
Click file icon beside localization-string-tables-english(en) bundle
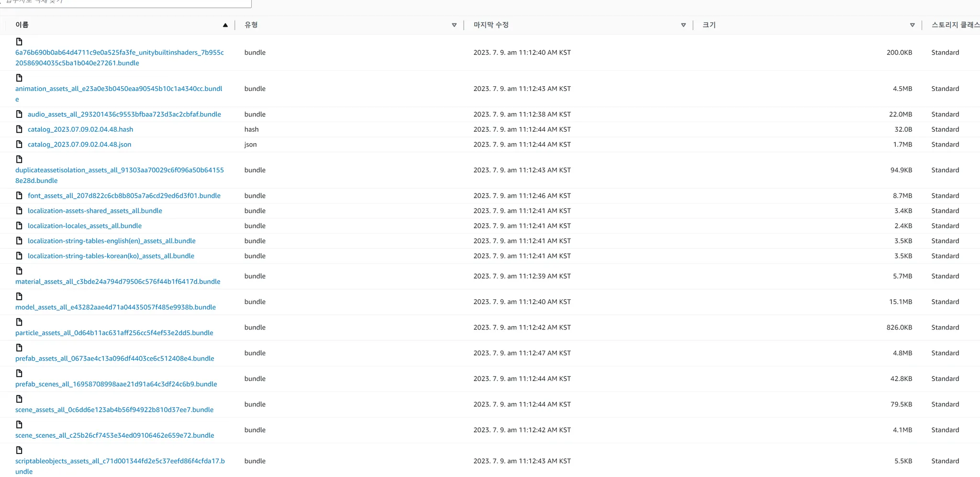(19, 241)
